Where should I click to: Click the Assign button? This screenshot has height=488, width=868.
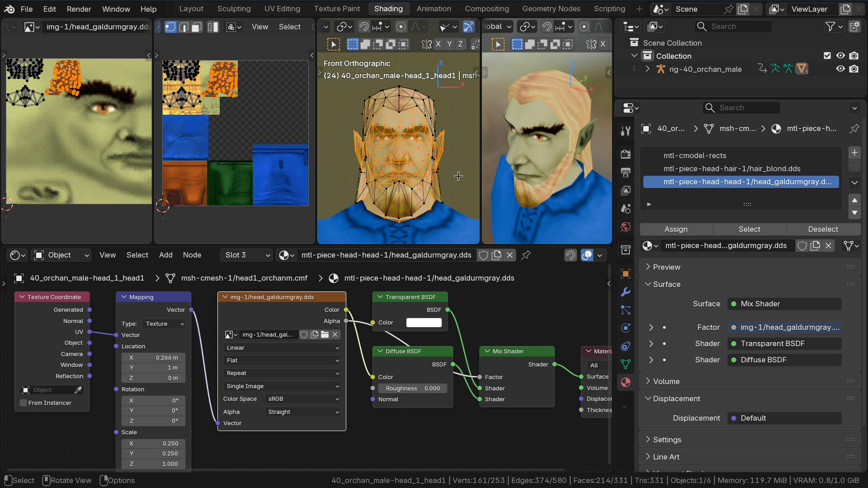tap(676, 229)
